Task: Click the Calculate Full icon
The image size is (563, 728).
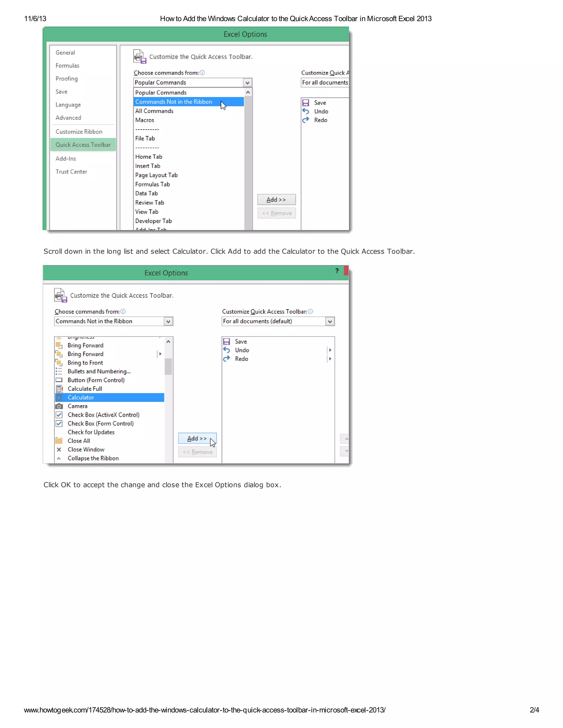Action: (59, 389)
